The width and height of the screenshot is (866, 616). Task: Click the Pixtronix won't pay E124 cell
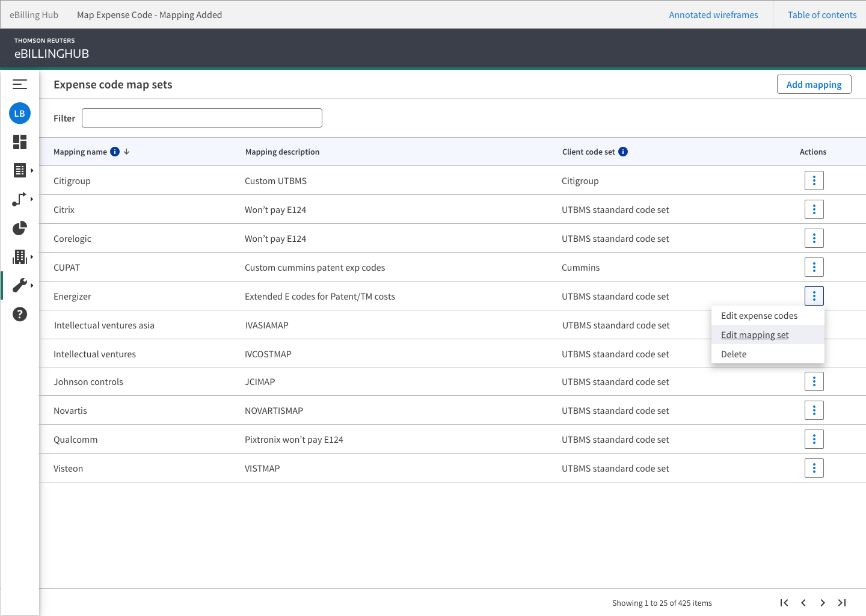click(x=294, y=439)
